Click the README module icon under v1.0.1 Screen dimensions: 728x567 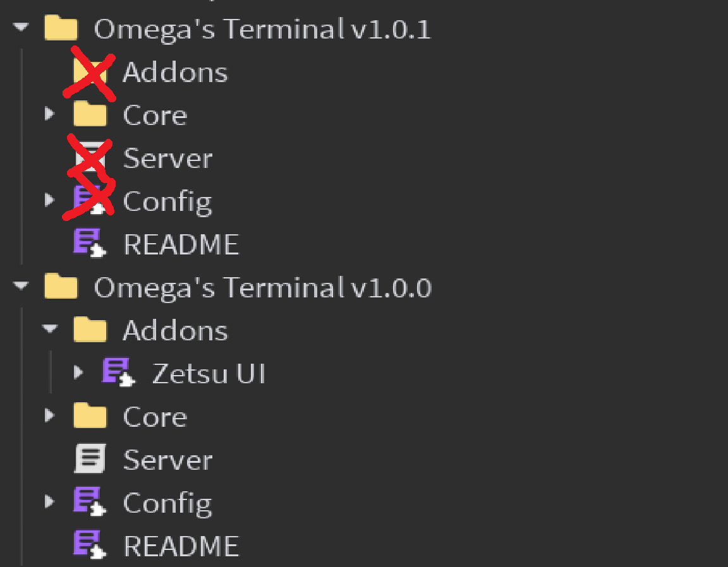pyautogui.click(x=89, y=244)
